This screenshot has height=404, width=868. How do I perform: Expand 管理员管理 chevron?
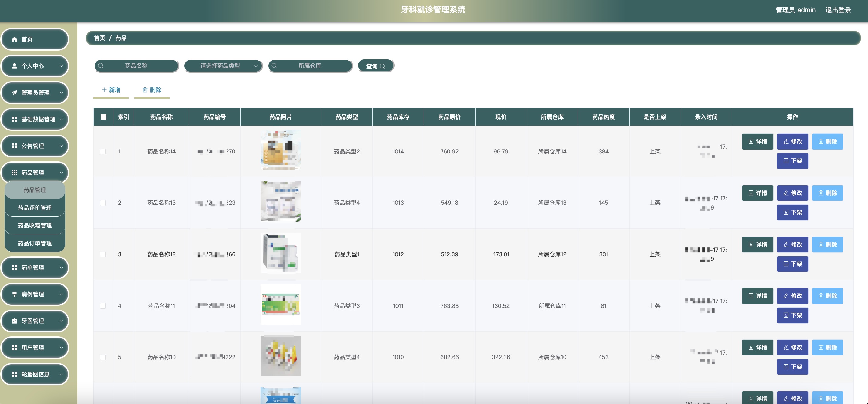coord(61,92)
